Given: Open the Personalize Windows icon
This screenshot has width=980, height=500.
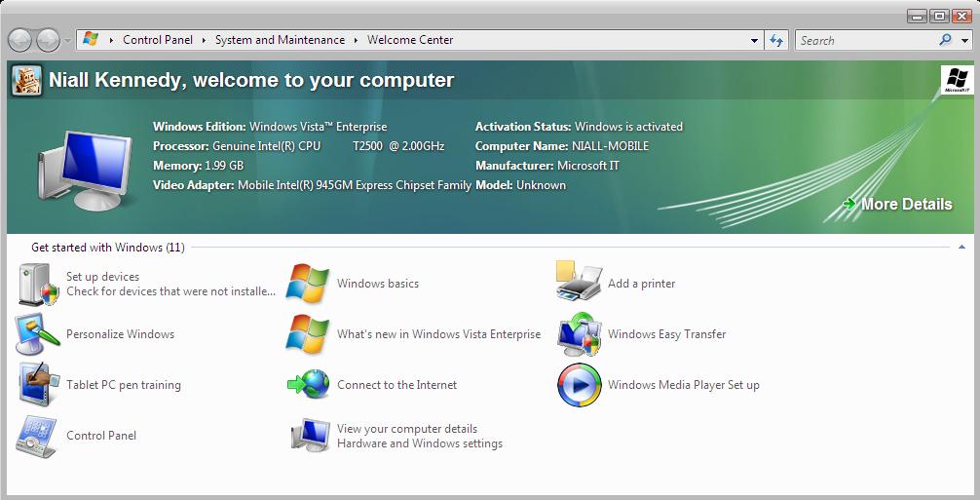Looking at the screenshot, I should pyautogui.click(x=37, y=334).
